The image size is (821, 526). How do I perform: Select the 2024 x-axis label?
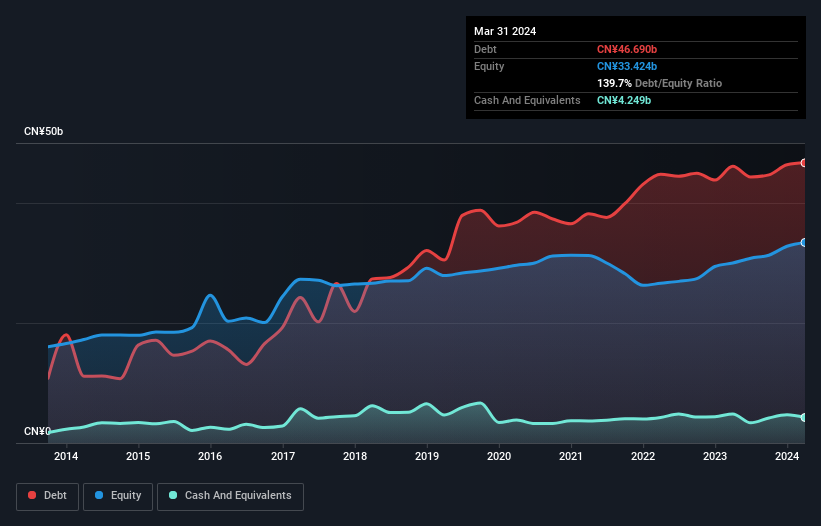(787, 456)
